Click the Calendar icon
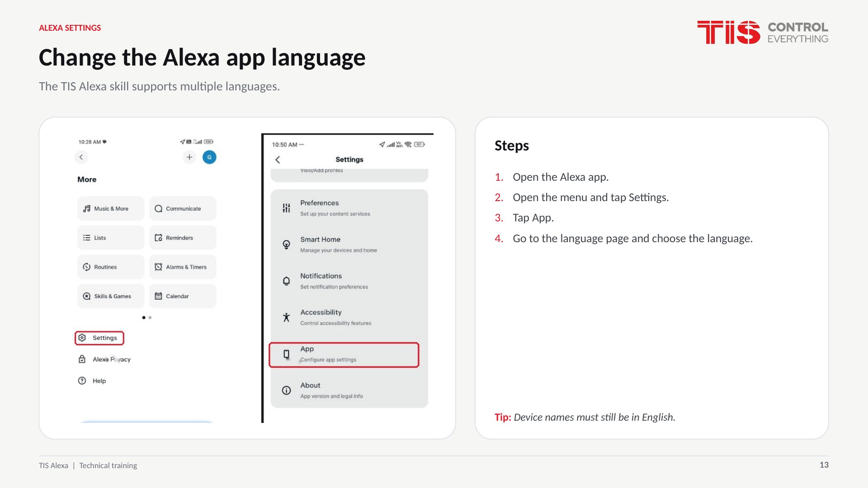The height and width of the screenshot is (488, 868). point(158,296)
